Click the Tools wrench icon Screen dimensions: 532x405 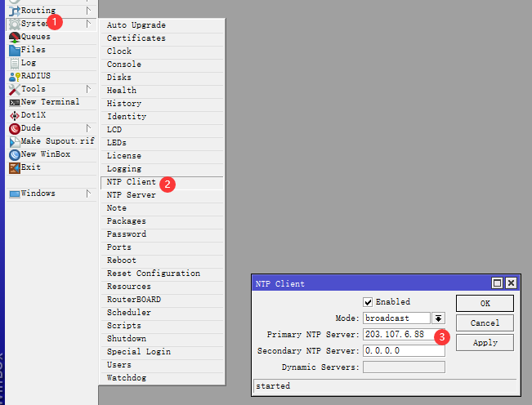coord(15,89)
